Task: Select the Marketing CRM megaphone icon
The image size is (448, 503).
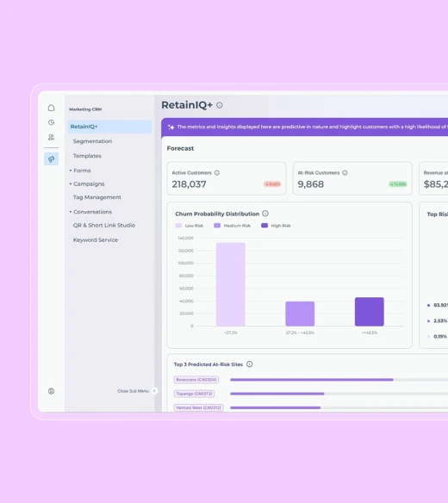Action: coord(51,158)
